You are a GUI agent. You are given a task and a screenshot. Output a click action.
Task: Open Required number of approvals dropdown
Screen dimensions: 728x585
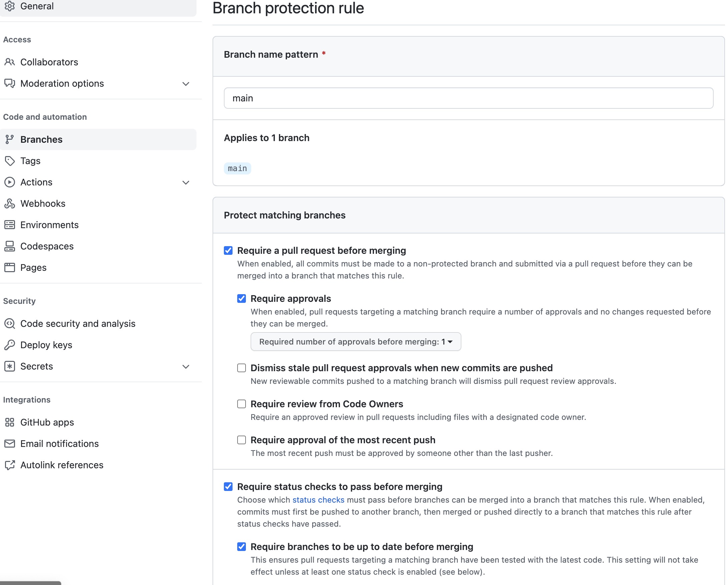tap(356, 342)
